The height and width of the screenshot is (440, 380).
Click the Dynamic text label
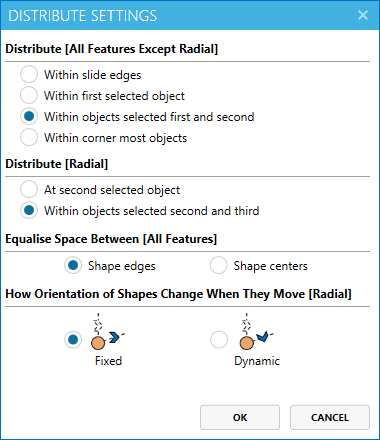257,361
